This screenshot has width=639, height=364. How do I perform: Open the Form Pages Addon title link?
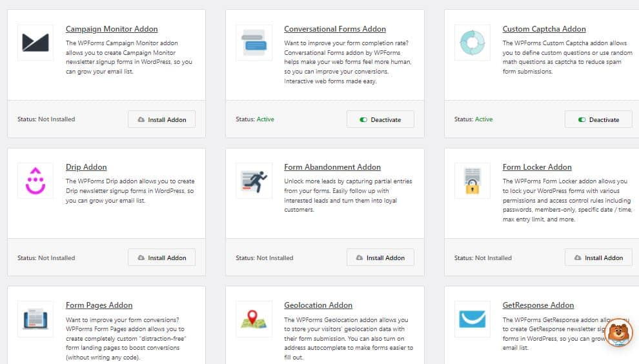pos(99,305)
